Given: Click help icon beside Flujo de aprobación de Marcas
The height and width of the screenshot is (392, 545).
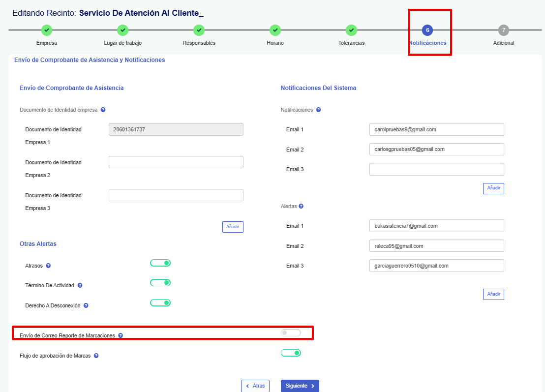Looking at the screenshot, I should click(x=96, y=356).
